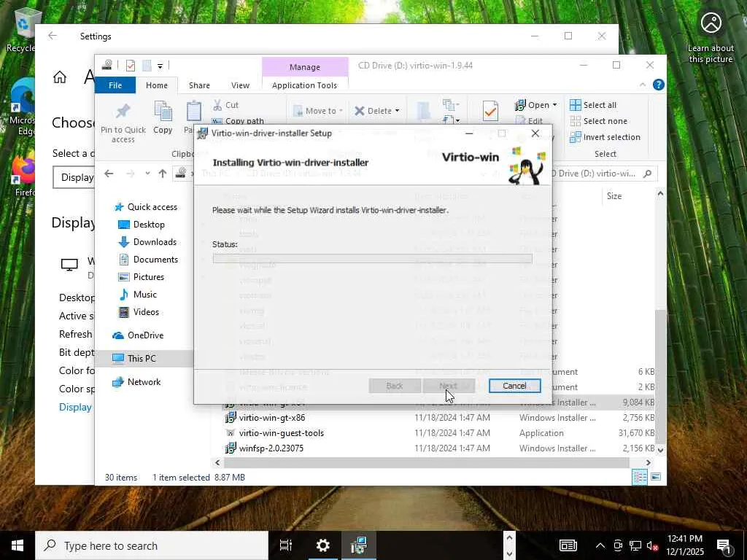Open Customize Quick Access Toolbar dropdown
The image size is (747, 560).
coord(160,66)
